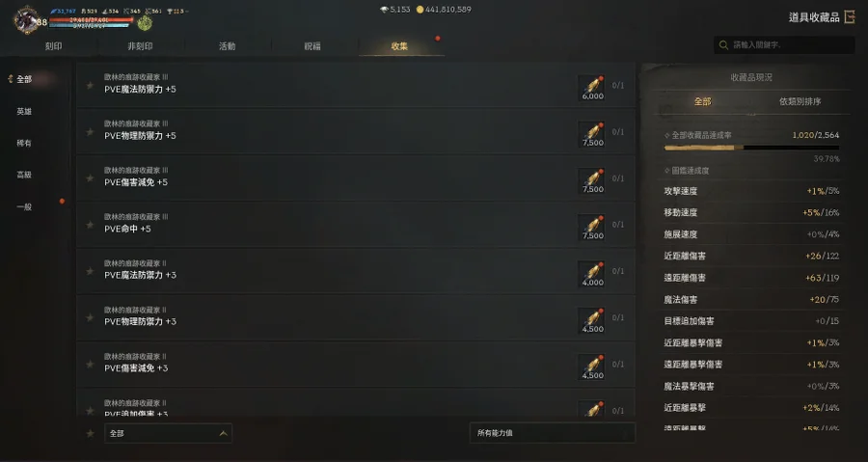The width and height of the screenshot is (868, 462).
Task: Click the green guild emblem icon
Action: (145, 23)
